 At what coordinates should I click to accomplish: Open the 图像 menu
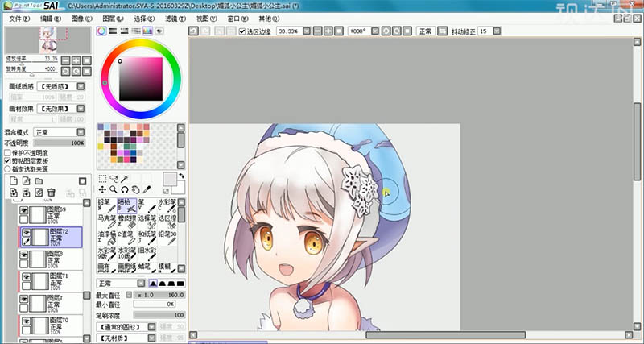pyautogui.click(x=81, y=19)
